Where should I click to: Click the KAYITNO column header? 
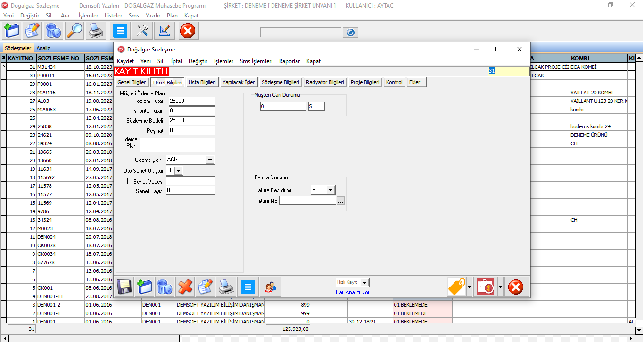point(20,58)
